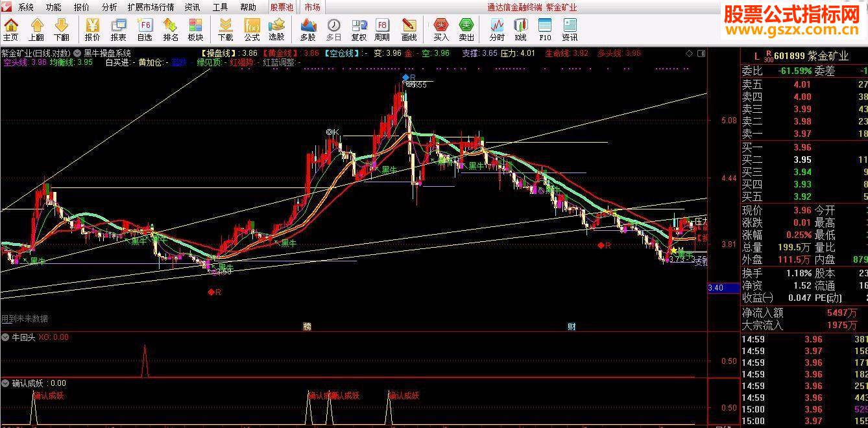
Task: Click the 用到未来数据 notice text
Action: 25,318
